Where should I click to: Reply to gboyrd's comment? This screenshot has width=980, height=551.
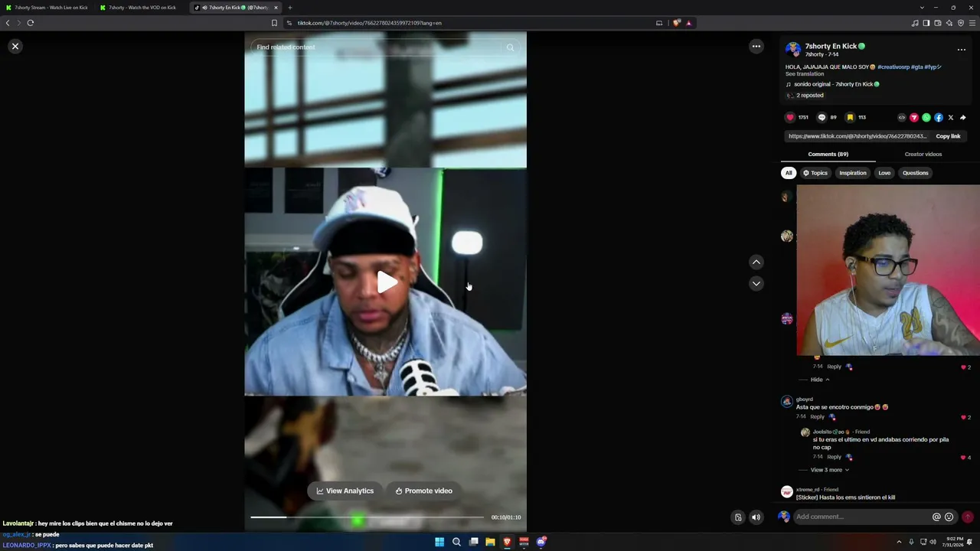[818, 417]
